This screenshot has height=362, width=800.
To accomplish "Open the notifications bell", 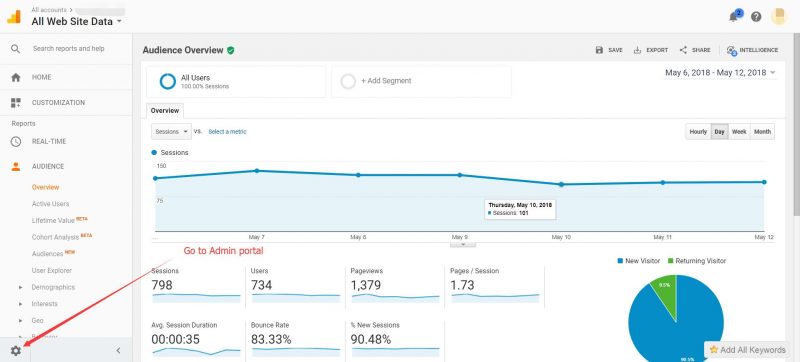I will click(x=734, y=16).
